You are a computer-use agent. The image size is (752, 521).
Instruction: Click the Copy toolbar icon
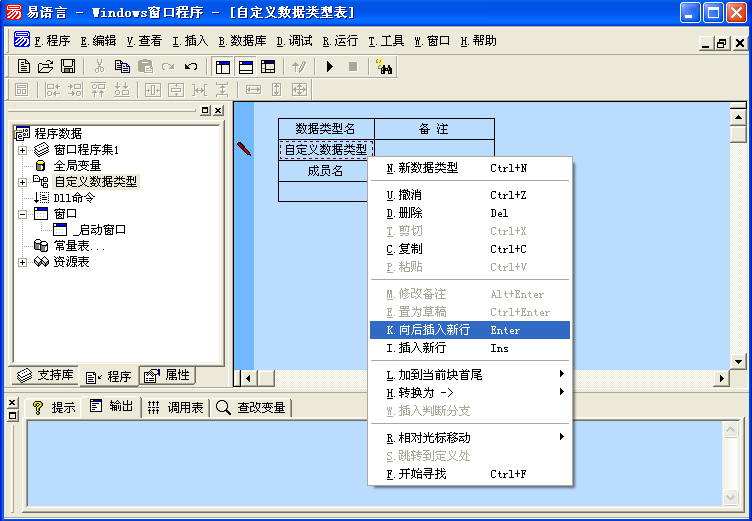pos(122,66)
